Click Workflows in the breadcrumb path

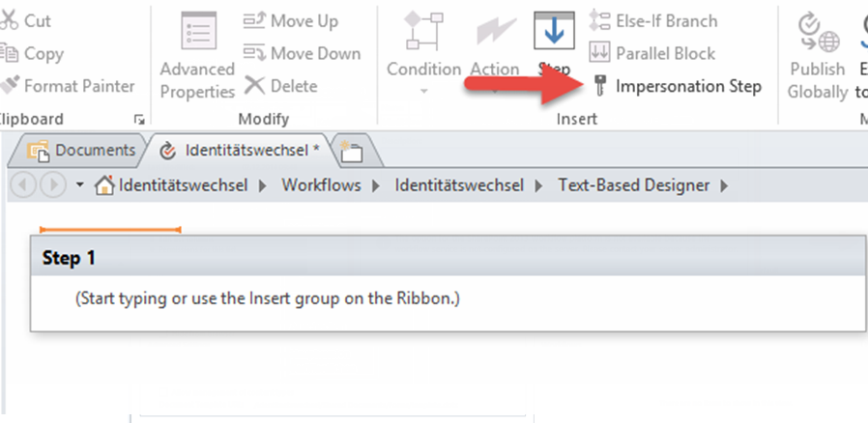[x=322, y=184]
